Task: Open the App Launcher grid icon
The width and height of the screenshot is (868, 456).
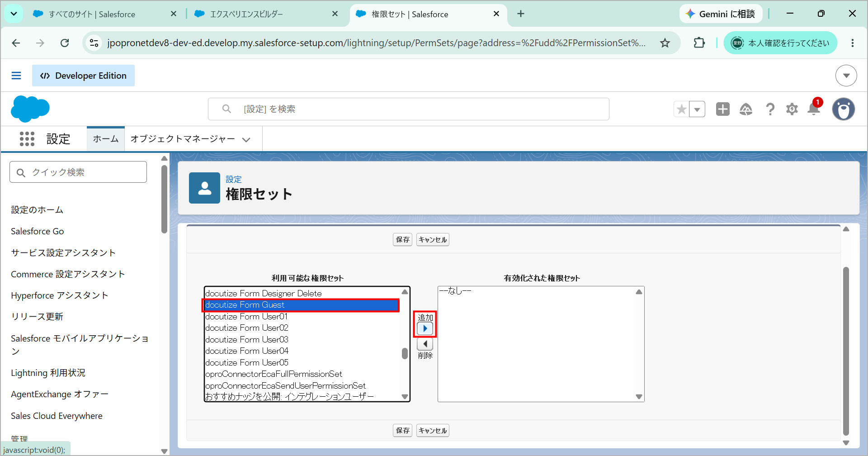Action: pos(27,139)
